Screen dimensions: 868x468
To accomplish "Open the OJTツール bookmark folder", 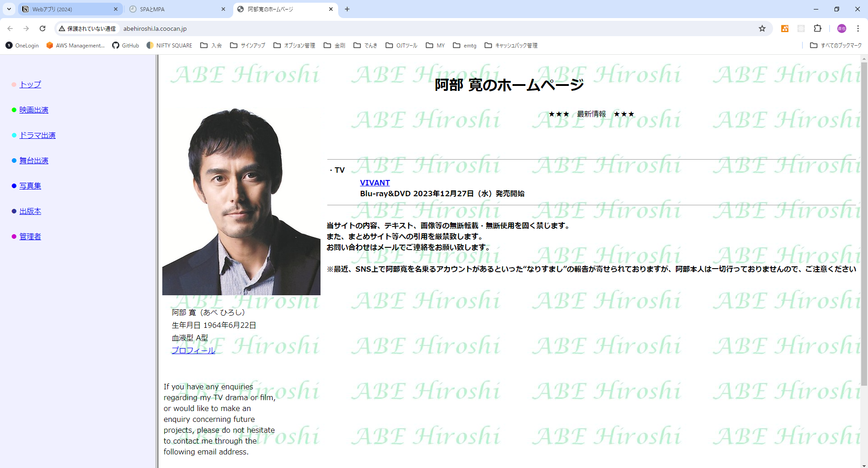I will [401, 45].
